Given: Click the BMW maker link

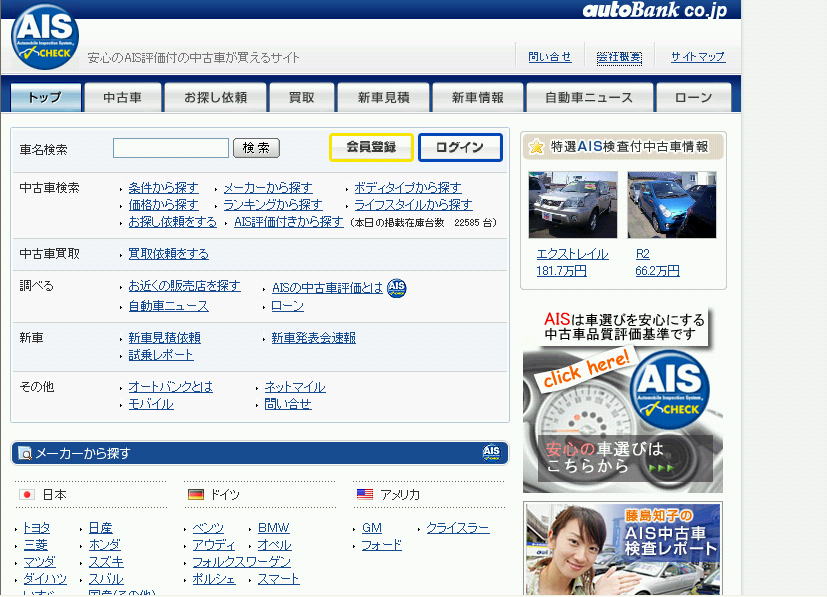Looking at the screenshot, I should pos(273,528).
